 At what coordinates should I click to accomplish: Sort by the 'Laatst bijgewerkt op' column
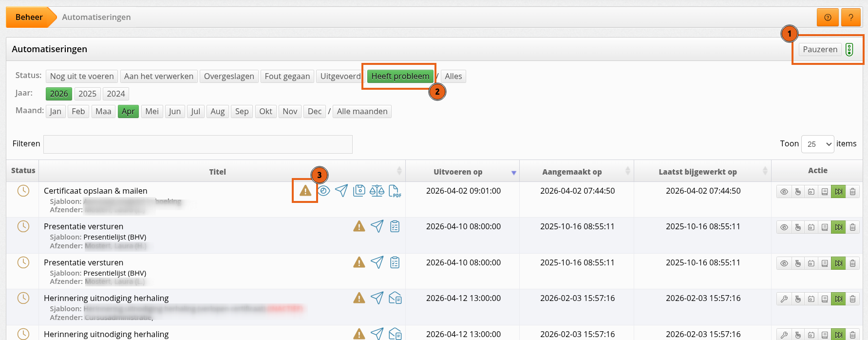[698, 172]
